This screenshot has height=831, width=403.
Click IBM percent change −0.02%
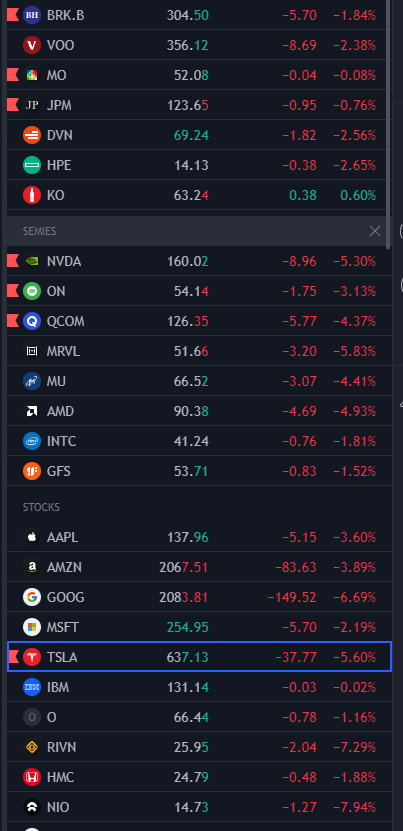[355, 687]
